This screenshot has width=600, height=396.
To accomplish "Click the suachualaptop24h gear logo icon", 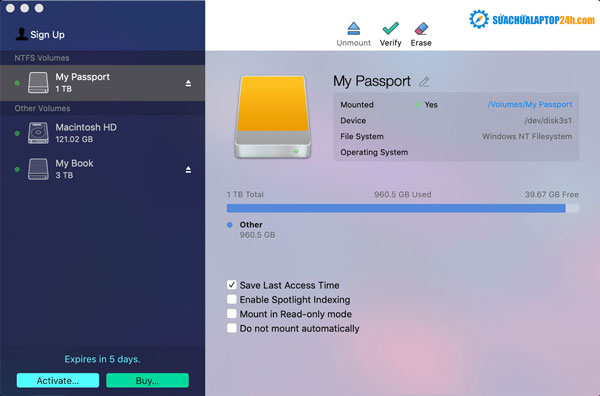I will coord(479,19).
